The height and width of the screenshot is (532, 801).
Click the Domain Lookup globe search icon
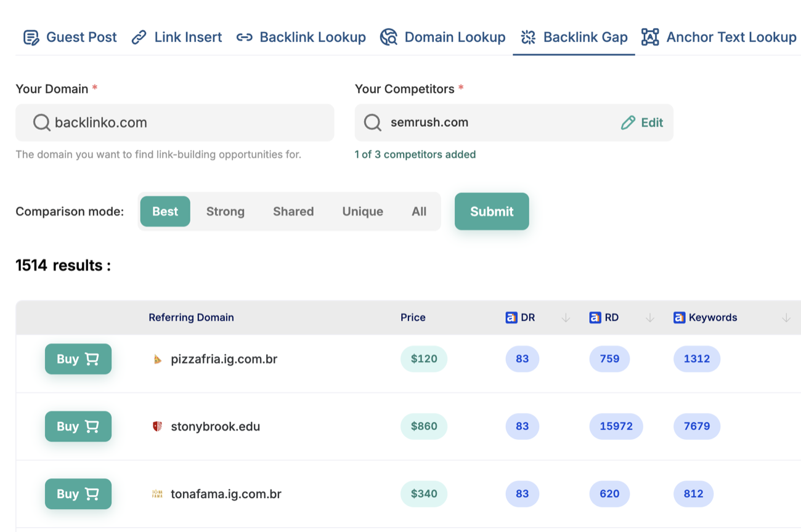click(x=389, y=38)
